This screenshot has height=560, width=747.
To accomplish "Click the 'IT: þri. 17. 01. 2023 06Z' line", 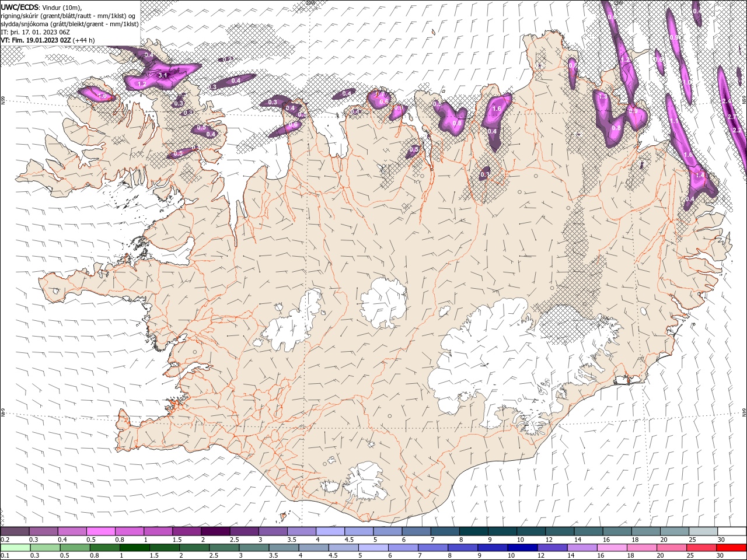I will pyautogui.click(x=36, y=32).
